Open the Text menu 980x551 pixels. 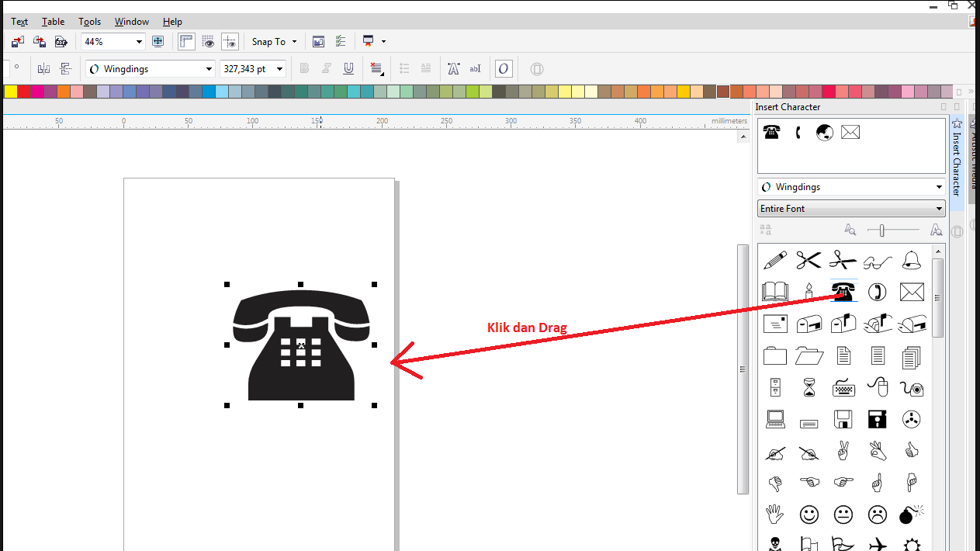point(19,22)
